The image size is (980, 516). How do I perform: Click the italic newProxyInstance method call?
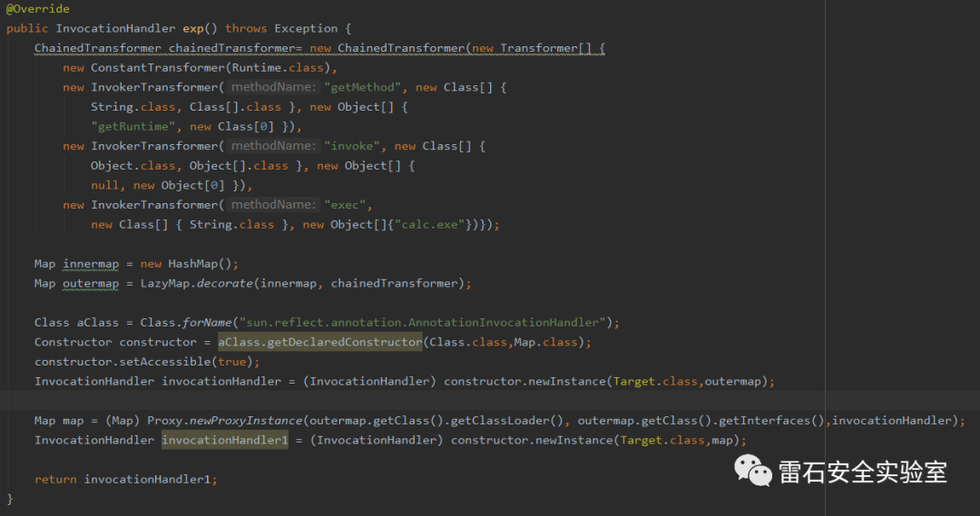[x=246, y=421]
